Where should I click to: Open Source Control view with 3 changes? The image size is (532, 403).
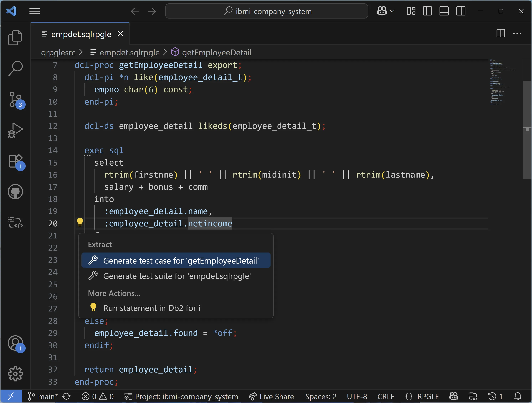click(x=16, y=100)
